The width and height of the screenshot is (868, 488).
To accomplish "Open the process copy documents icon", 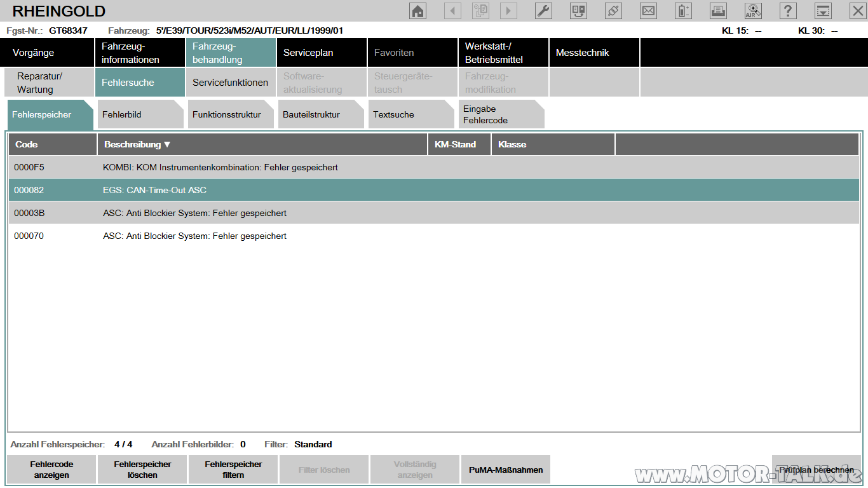I will [x=480, y=11].
